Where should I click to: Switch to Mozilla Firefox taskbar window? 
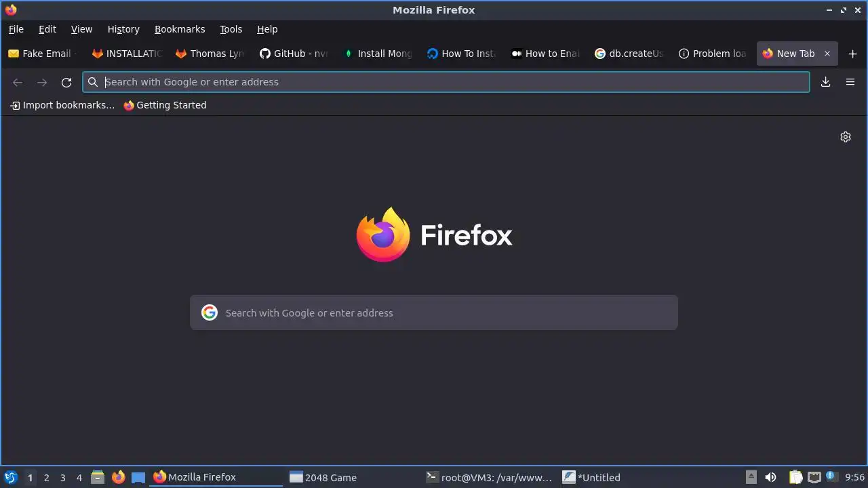click(x=216, y=477)
